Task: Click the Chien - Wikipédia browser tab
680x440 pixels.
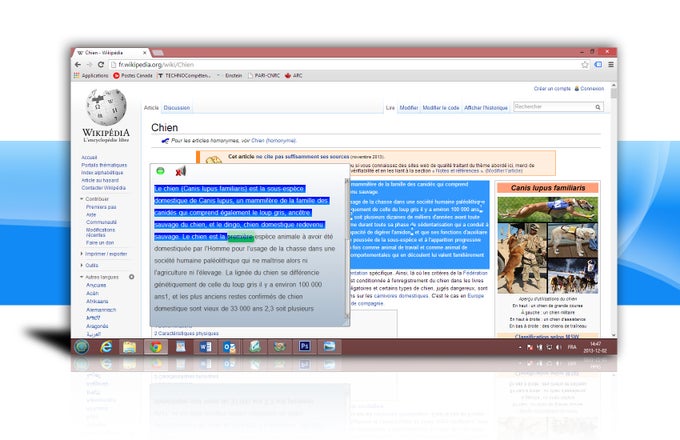Action: (110, 52)
